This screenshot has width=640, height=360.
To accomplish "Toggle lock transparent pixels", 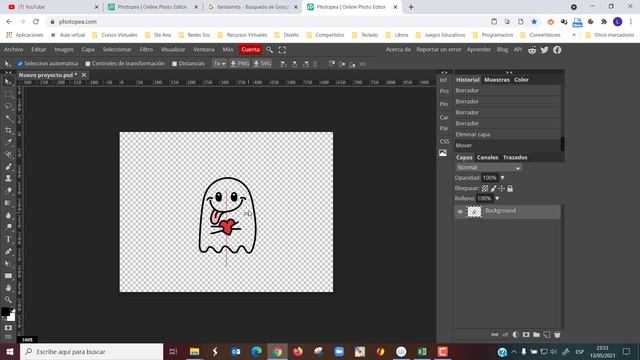I will point(485,189).
